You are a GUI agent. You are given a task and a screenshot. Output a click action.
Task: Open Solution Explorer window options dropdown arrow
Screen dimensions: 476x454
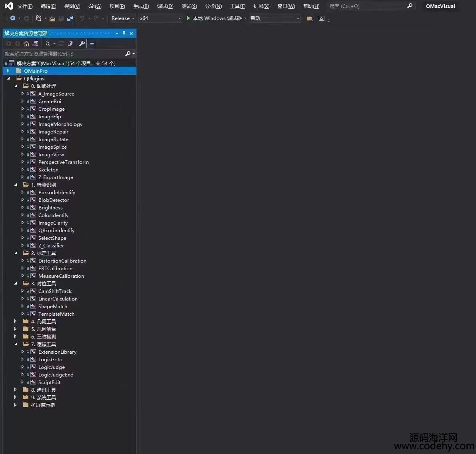click(x=117, y=33)
